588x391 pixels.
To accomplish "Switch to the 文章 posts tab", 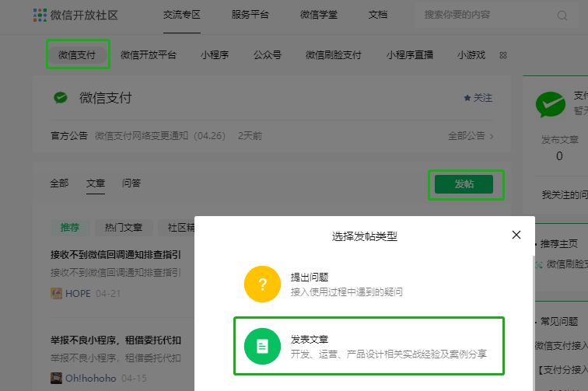I will pyautogui.click(x=96, y=183).
